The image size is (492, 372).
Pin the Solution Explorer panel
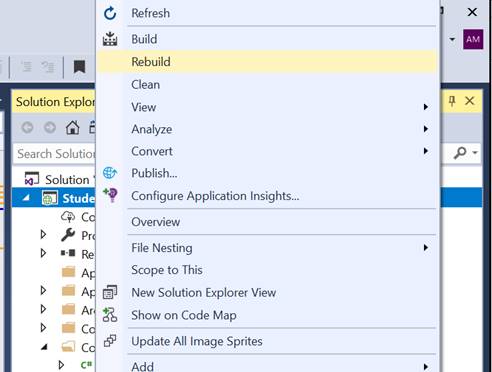[x=452, y=101]
